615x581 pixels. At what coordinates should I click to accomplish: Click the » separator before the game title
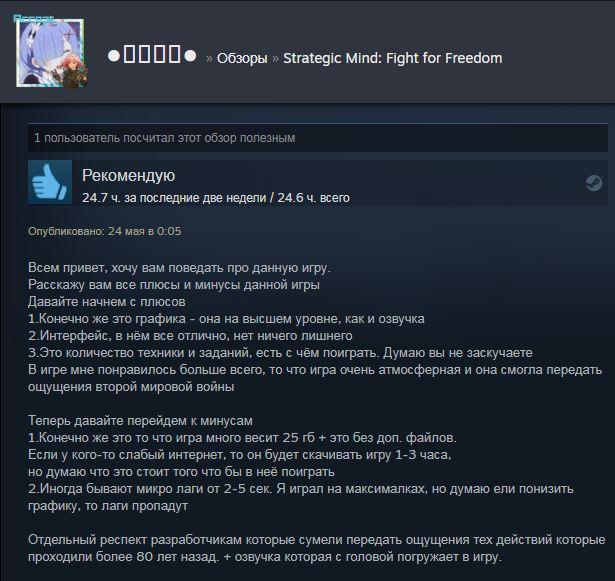275,59
